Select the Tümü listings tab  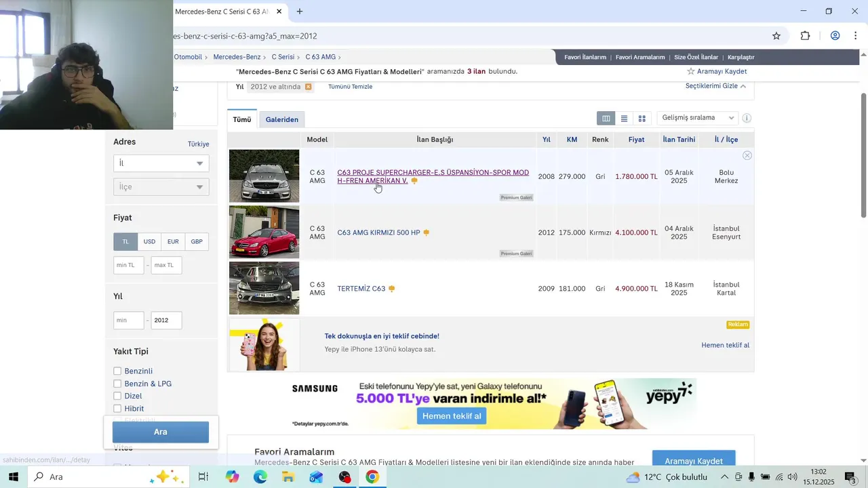point(242,119)
